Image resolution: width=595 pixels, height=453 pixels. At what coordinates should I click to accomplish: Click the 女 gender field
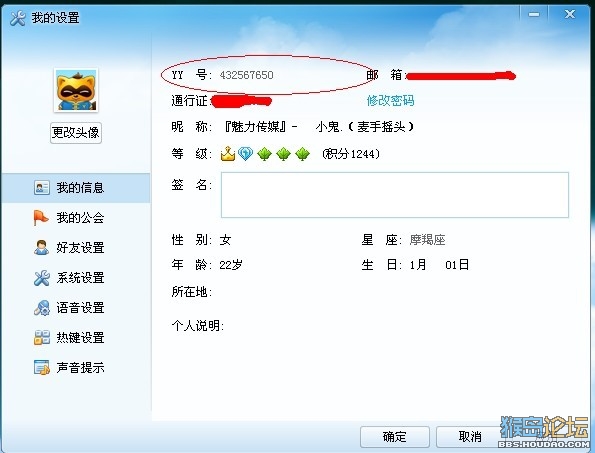click(x=225, y=240)
